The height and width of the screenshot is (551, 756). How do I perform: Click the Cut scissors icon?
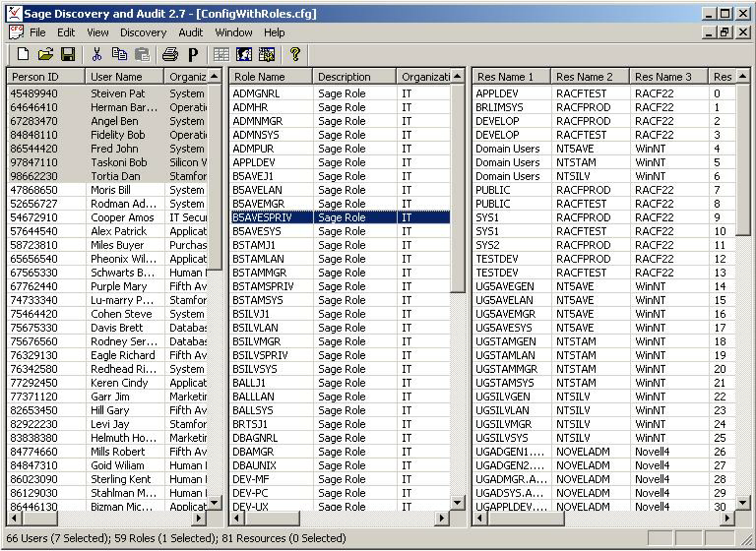[x=96, y=54]
